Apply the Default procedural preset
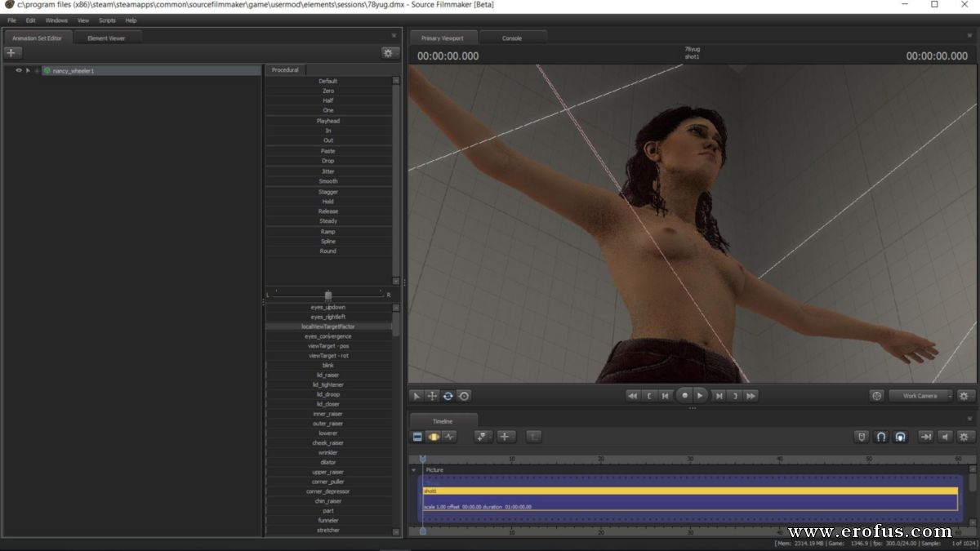 click(328, 81)
